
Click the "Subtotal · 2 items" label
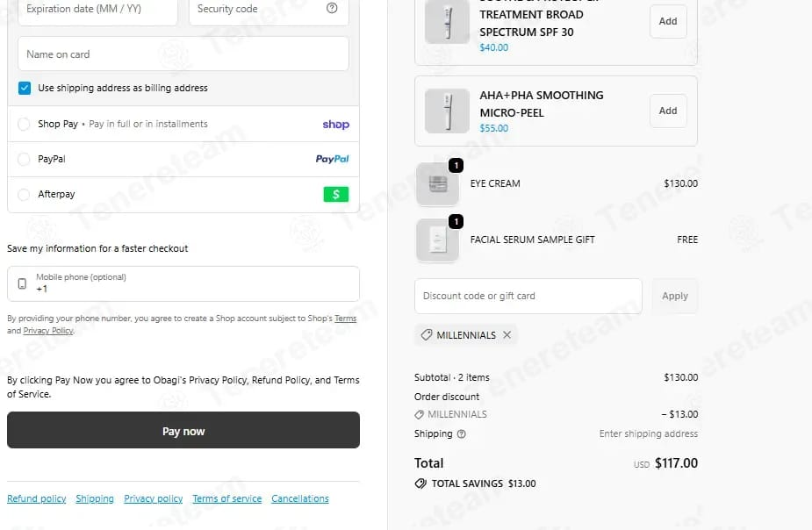[x=451, y=377]
